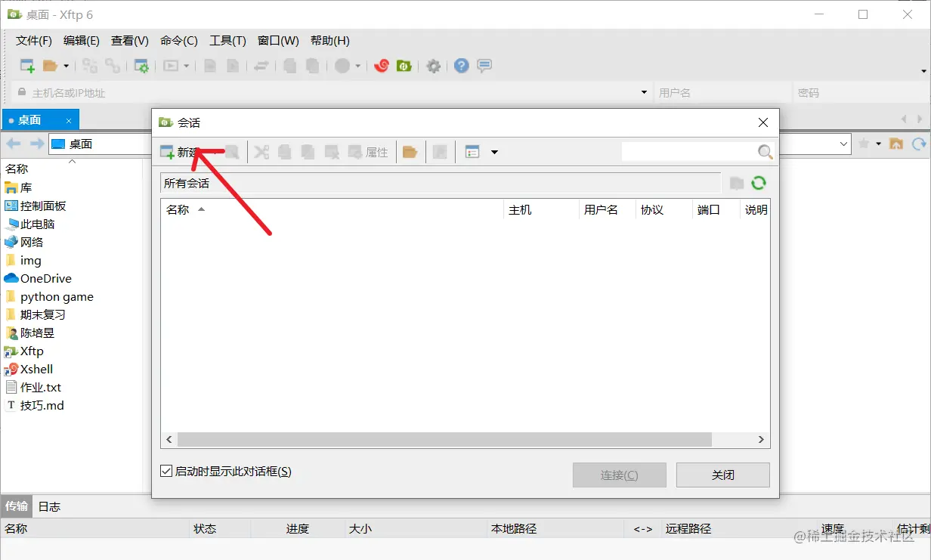Select 此电脑 in the file list
Viewport: 931px width, 560px height.
click(29, 224)
